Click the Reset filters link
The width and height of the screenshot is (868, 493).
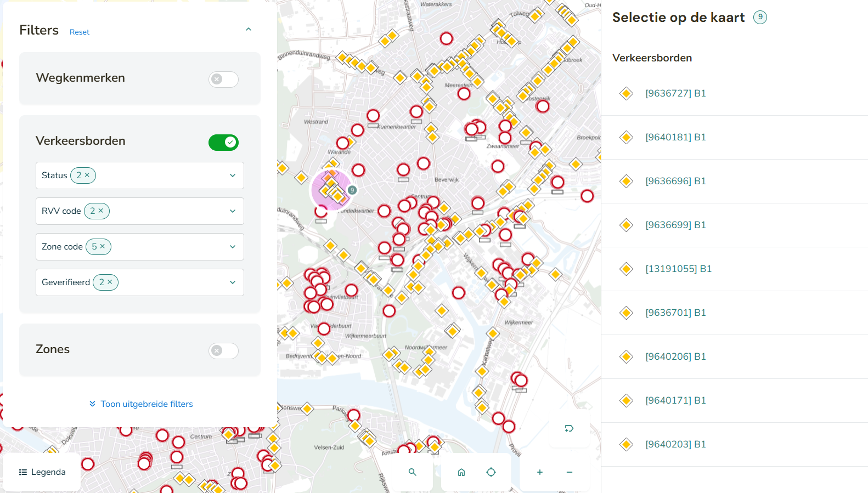[80, 32]
